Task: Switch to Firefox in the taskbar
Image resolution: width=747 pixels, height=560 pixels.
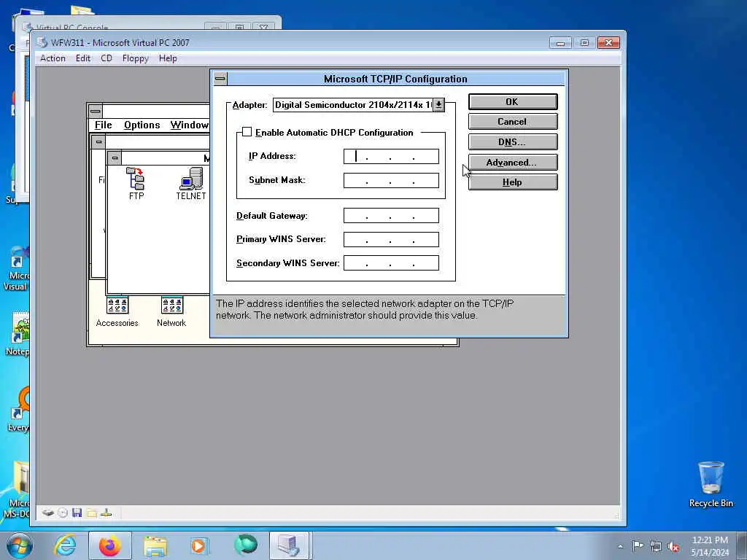Action: pyautogui.click(x=110, y=545)
